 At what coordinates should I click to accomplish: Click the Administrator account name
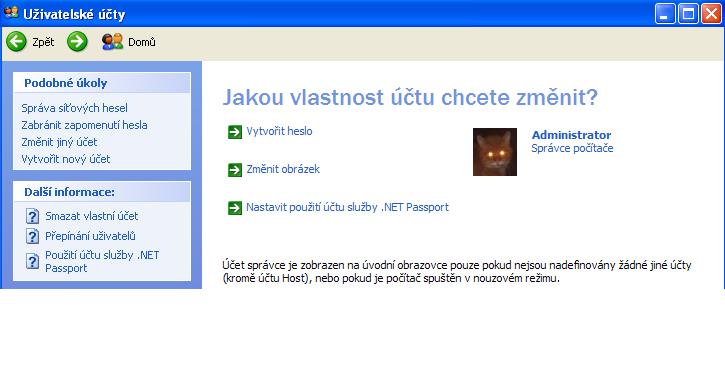point(571,135)
